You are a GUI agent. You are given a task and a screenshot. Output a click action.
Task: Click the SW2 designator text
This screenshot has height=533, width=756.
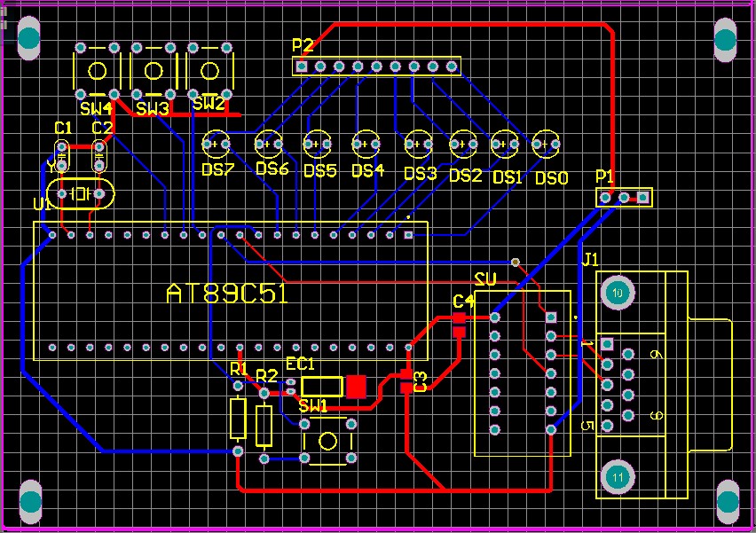[x=209, y=104]
